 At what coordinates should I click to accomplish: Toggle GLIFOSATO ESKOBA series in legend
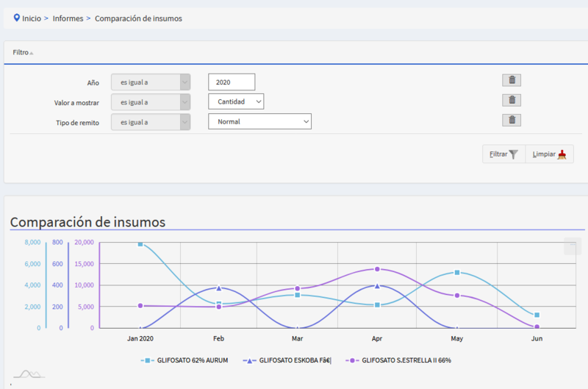pos(288,360)
